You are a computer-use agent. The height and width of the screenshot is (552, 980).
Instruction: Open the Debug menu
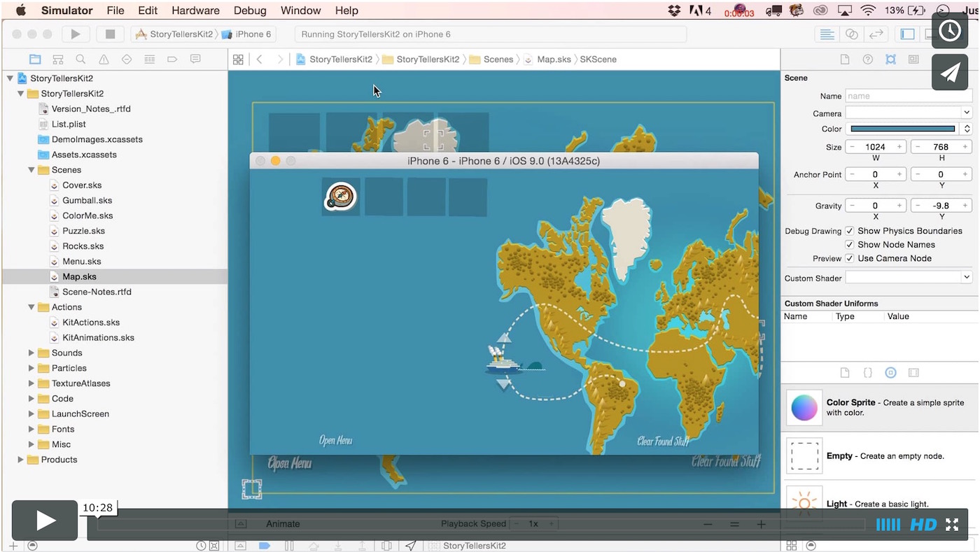pos(250,10)
